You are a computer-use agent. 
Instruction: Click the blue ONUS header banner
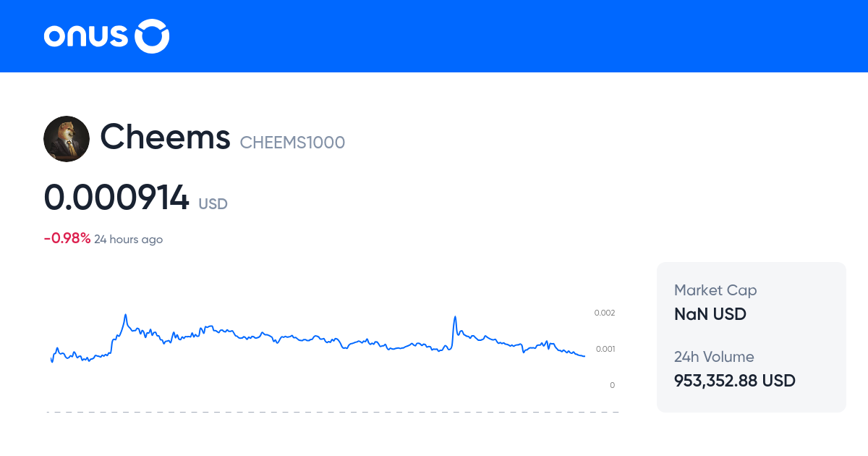pyautogui.click(x=434, y=36)
